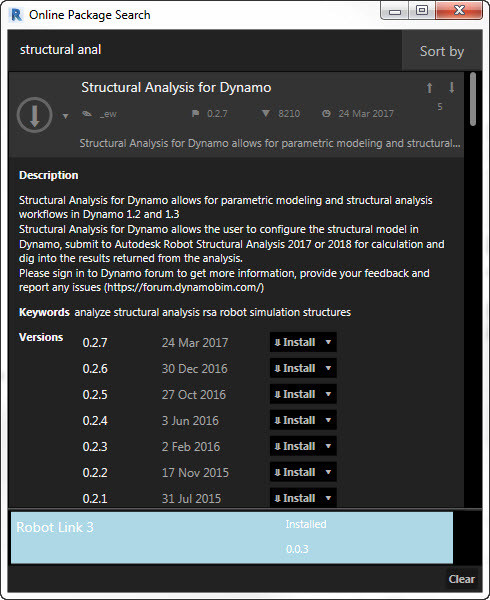Upvote Structural Analysis for Dynamo package
Image resolution: width=490 pixels, height=600 pixels.
[x=429, y=88]
